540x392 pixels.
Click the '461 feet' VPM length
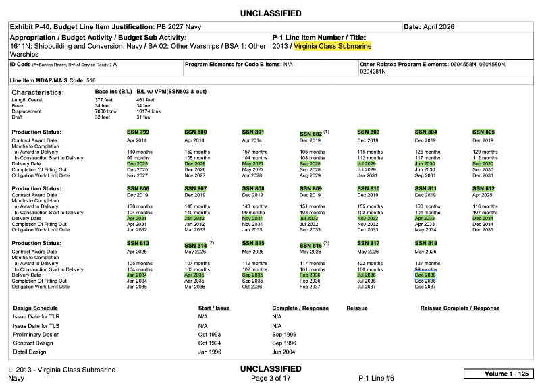point(144,100)
